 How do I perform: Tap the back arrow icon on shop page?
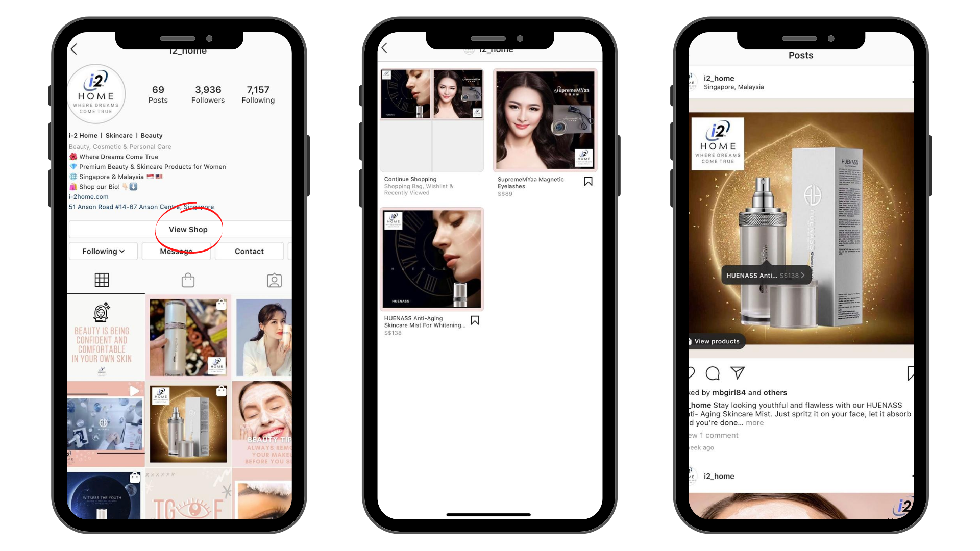[385, 48]
